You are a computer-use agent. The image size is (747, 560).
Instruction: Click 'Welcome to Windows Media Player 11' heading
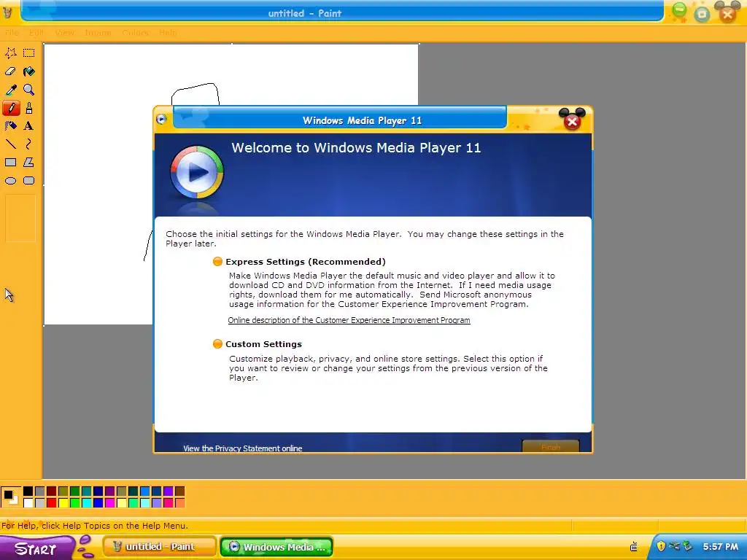point(356,147)
